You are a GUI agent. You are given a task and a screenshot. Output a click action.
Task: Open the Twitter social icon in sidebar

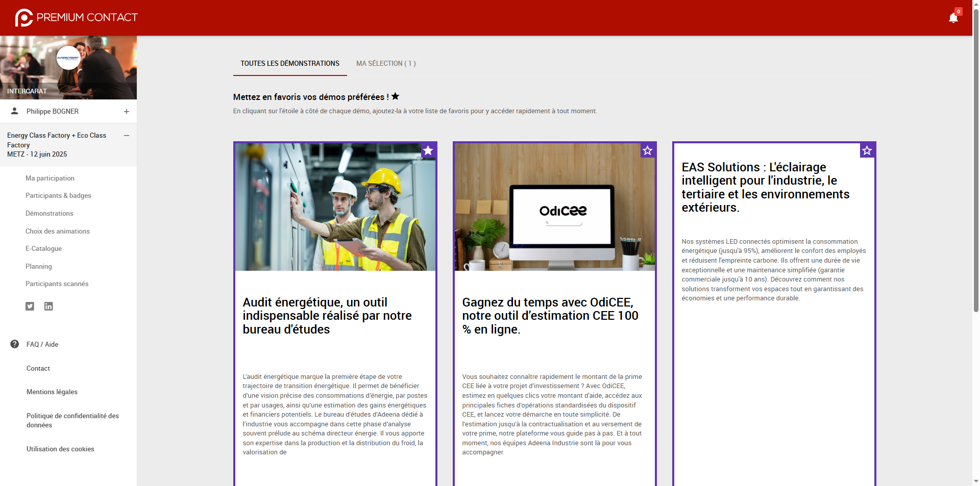coord(30,306)
